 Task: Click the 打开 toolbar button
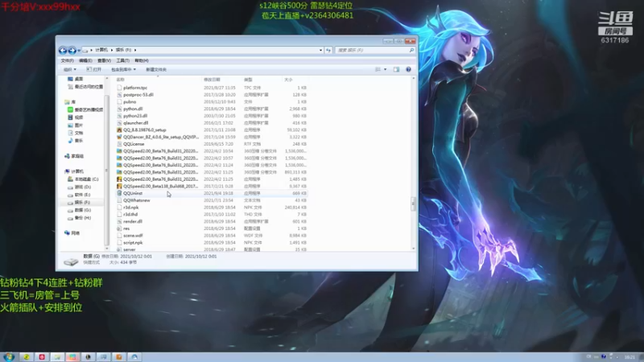coord(94,70)
